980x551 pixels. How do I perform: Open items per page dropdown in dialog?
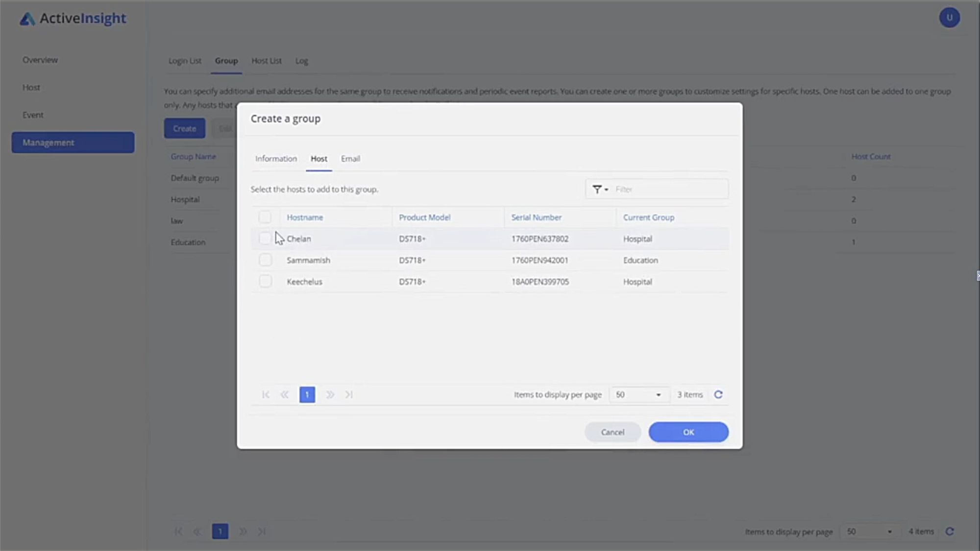pyautogui.click(x=638, y=395)
